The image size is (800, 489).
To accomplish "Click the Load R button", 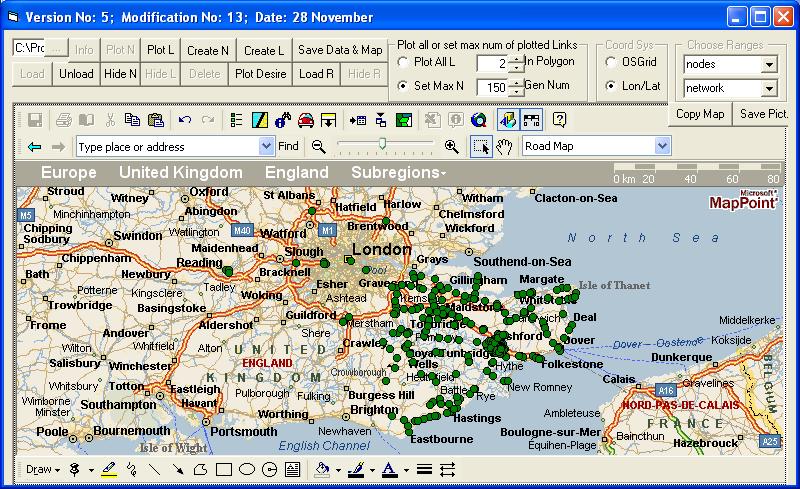I will tap(316, 74).
